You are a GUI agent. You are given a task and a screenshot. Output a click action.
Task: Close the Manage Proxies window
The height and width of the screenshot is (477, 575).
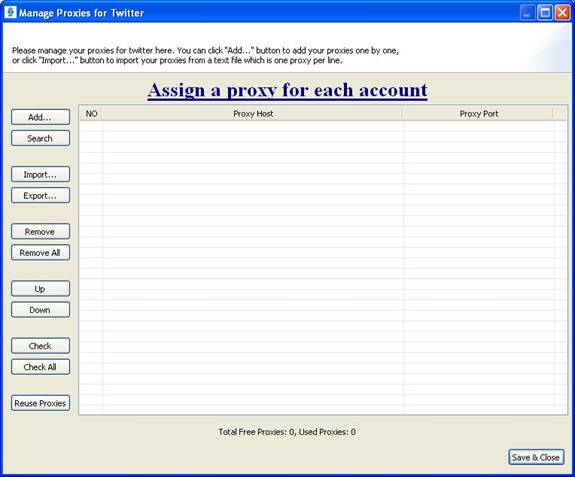pyautogui.click(x=562, y=13)
